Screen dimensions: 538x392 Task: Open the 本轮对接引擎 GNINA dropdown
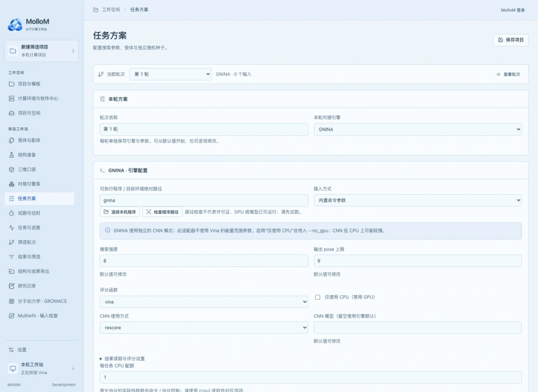point(418,129)
